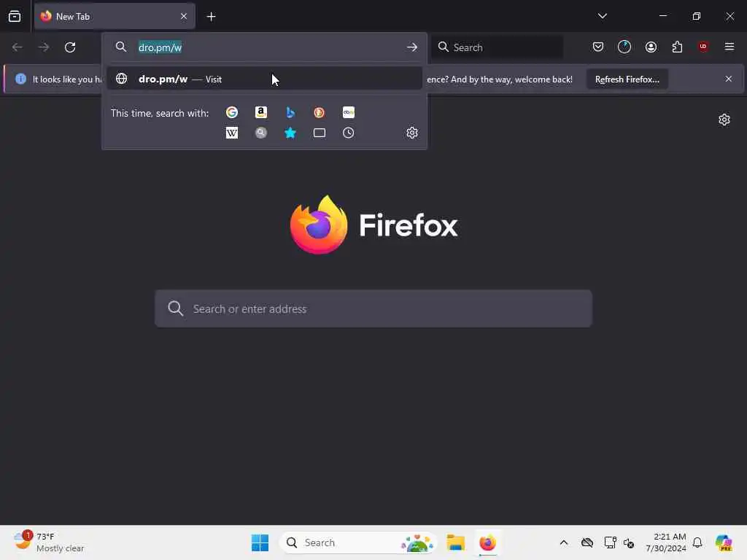Click the toolbar Search box

[498, 47]
